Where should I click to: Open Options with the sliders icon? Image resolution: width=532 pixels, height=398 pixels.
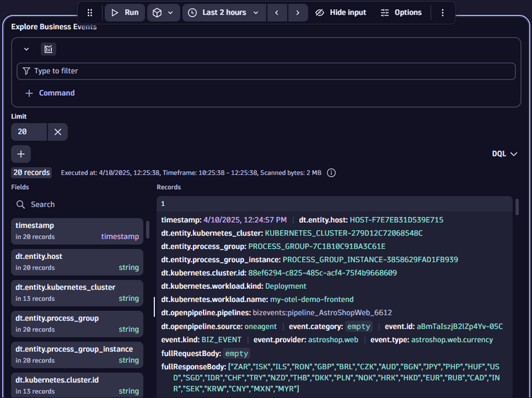pos(384,12)
